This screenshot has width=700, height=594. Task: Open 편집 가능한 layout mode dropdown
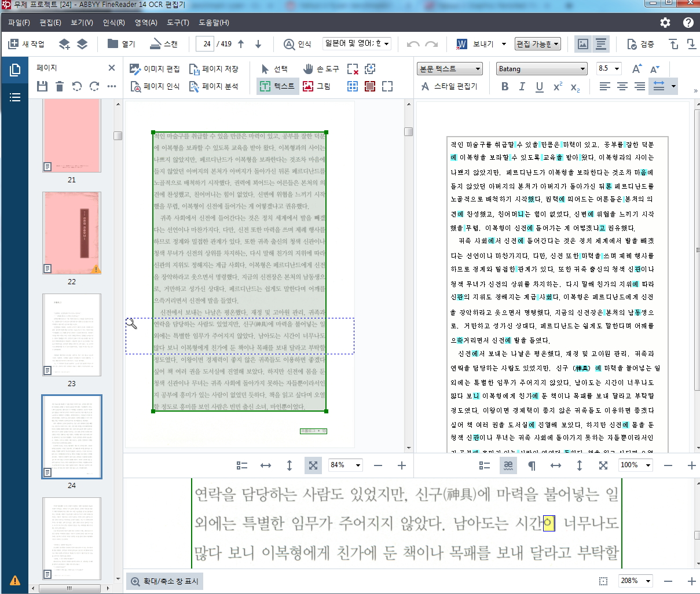538,44
